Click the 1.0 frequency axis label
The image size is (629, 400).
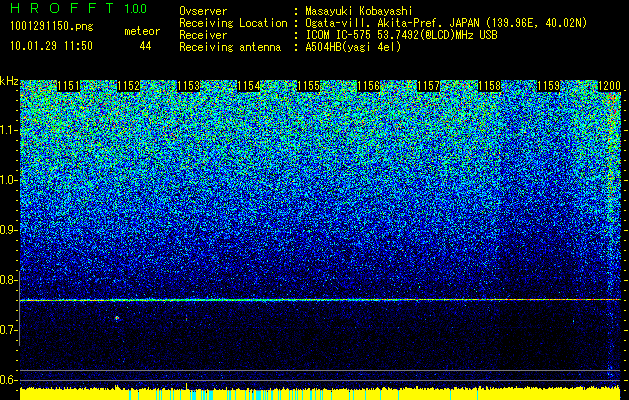click(8, 180)
